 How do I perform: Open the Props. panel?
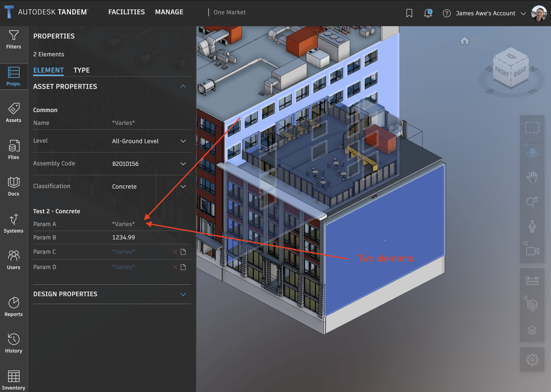coord(14,77)
